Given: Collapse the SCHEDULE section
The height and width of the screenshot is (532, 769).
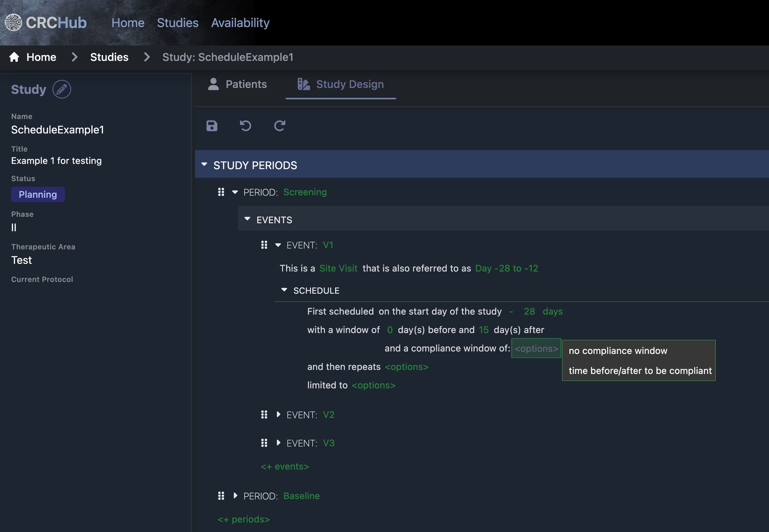Looking at the screenshot, I should [x=284, y=290].
